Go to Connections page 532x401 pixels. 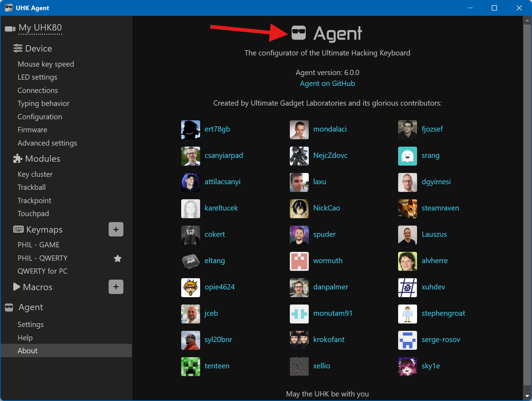pos(38,91)
